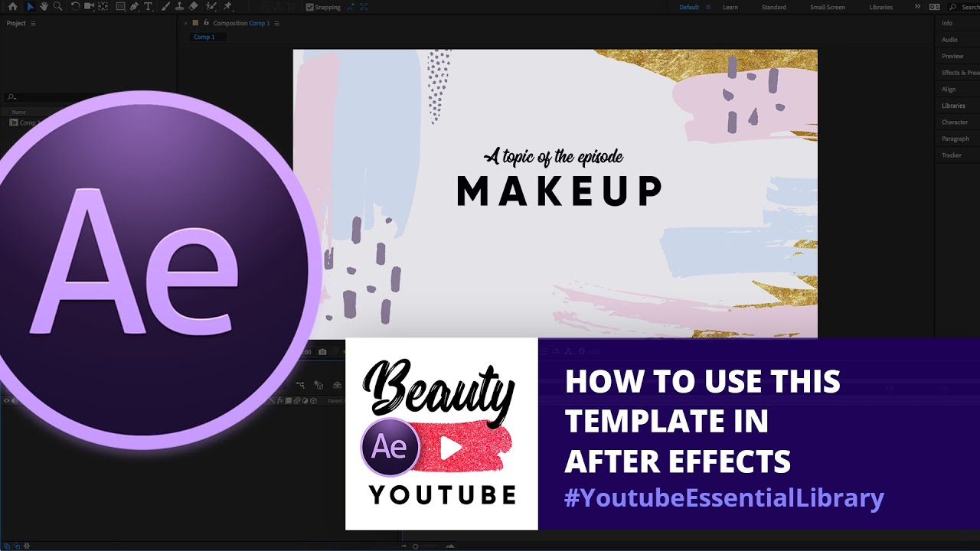Open the Preview panel

coord(952,57)
